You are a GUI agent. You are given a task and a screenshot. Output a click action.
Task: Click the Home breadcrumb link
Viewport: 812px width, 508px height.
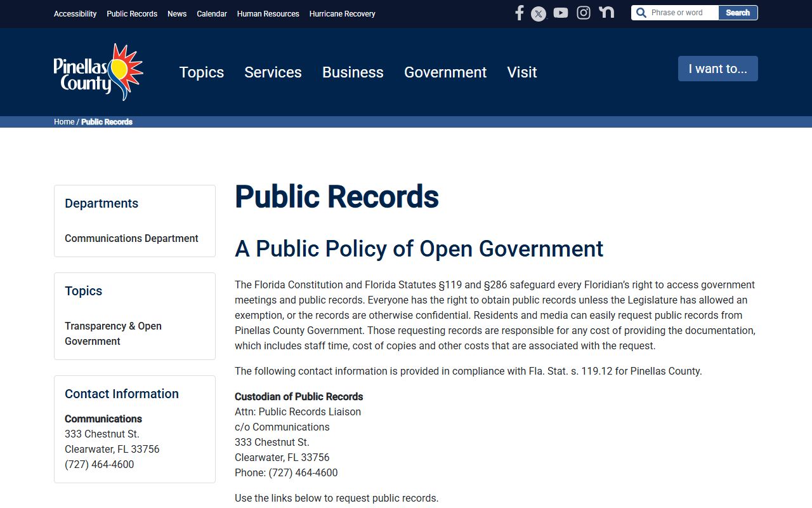coord(64,122)
